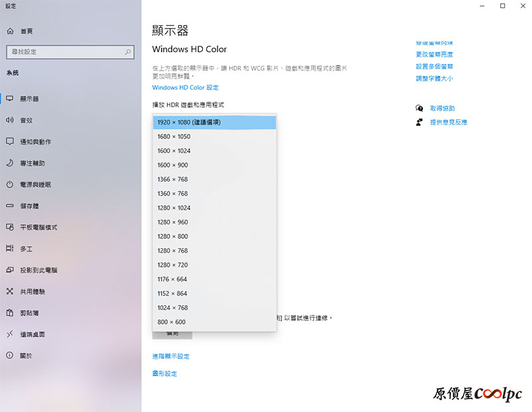This screenshot has height=412, width=532.
Task: Pick the 1360 × 768 option
Action: click(x=214, y=194)
